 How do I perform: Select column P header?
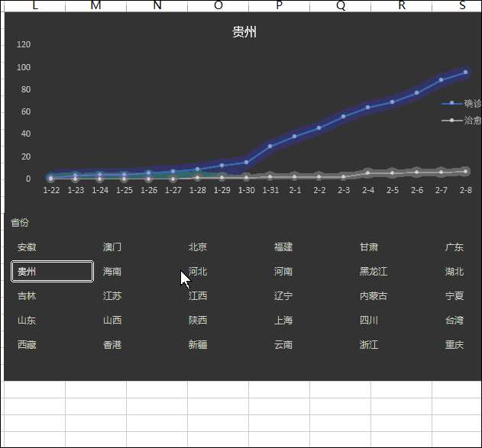279,5
